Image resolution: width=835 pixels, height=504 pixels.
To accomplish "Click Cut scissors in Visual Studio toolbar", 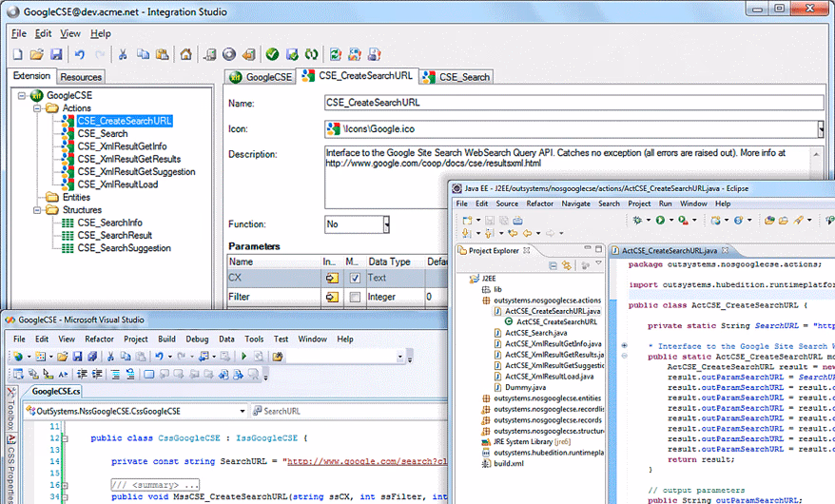I will [110, 356].
